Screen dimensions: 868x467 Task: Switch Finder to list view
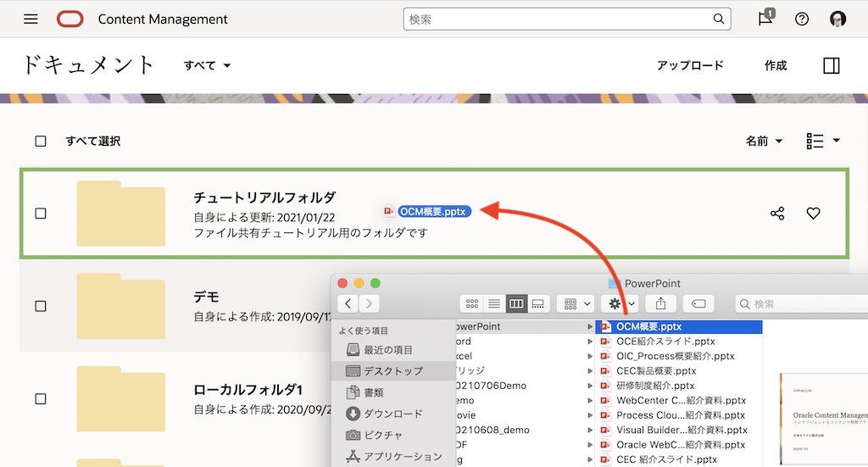coord(494,303)
